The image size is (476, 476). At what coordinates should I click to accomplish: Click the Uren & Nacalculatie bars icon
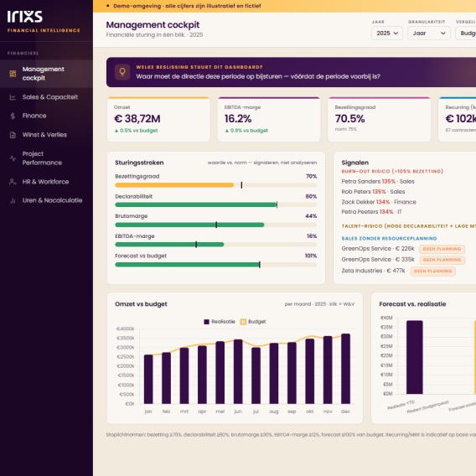pos(13,200)
